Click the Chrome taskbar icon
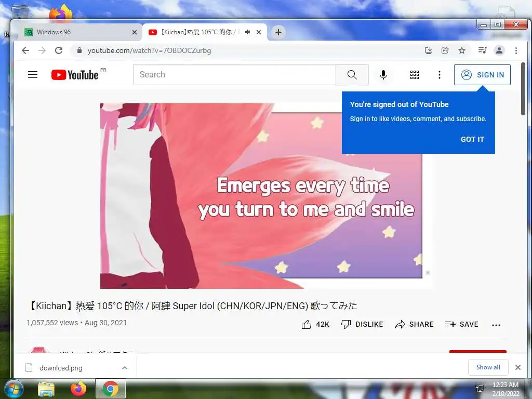The image size is (532, 399). coord(111,389)
